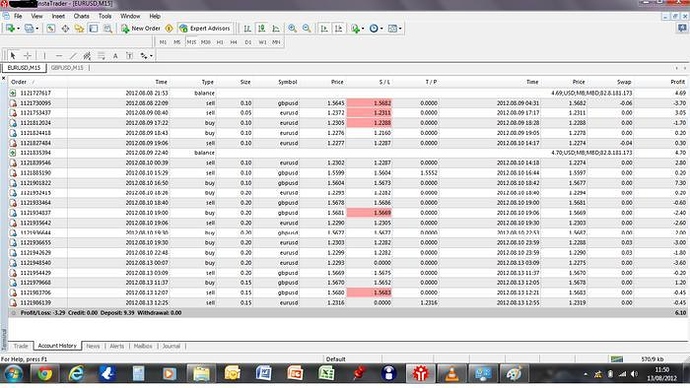Image resolution: width=690 pixels, height=388 pixels.
Task: Expand the Indicators dropdown arrow
Action: [363, 29]
